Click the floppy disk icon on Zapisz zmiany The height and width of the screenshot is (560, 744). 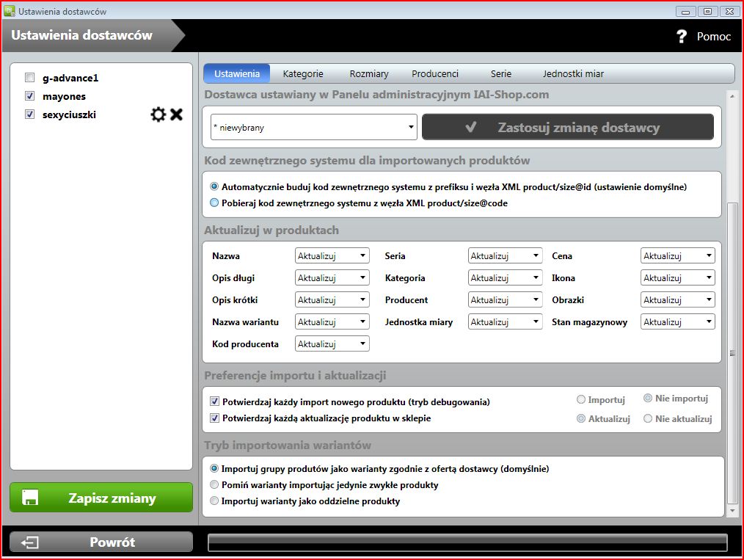(x=31, y=498)
